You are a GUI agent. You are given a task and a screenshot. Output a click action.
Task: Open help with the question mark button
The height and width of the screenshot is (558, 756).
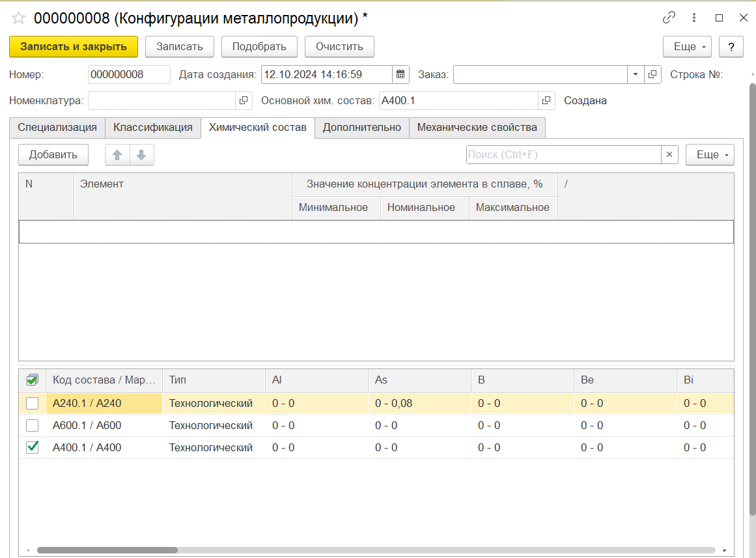pos(731,47)
